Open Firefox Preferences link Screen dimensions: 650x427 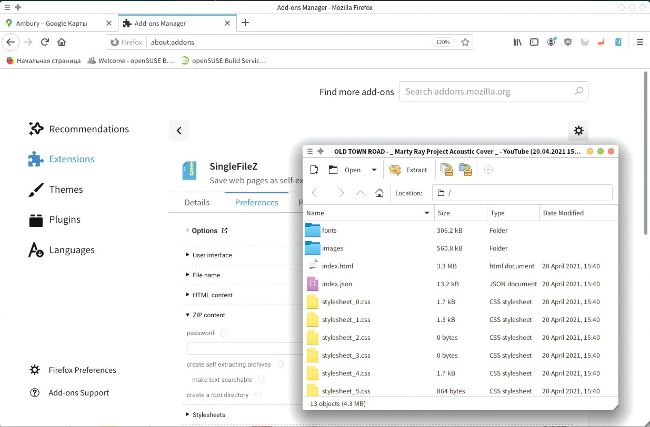click(82, 370)
